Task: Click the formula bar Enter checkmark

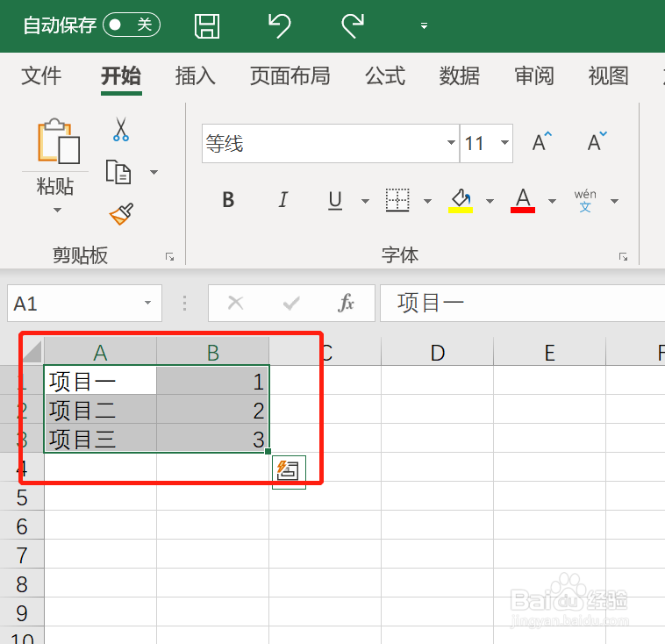Action: 291,304
